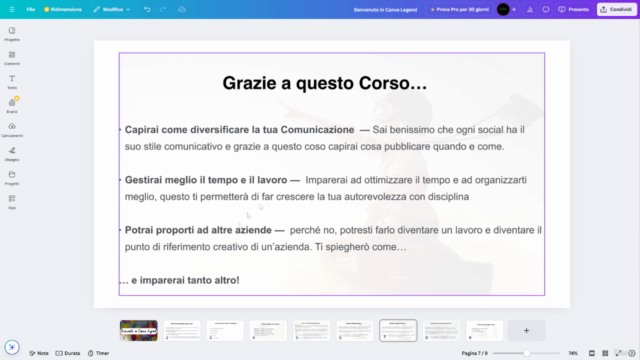Click the Presenta button
640x360 pixels.
(x=573, y=9)
